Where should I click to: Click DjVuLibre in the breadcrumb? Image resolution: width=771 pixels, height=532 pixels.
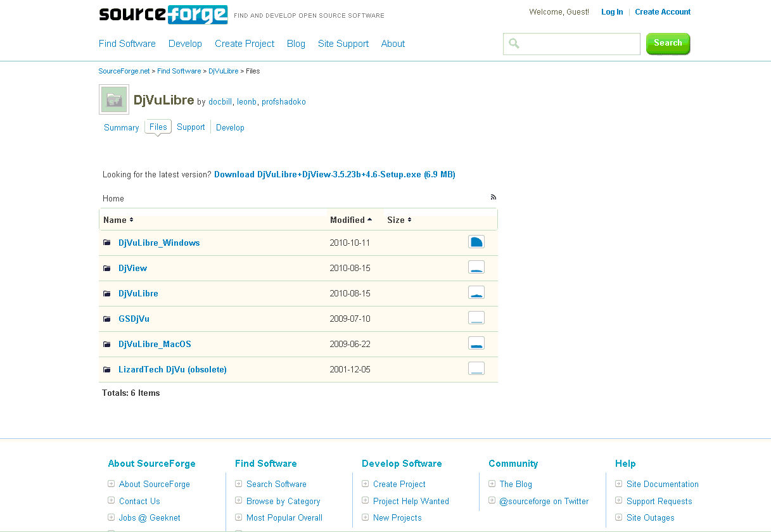point(224,71)
